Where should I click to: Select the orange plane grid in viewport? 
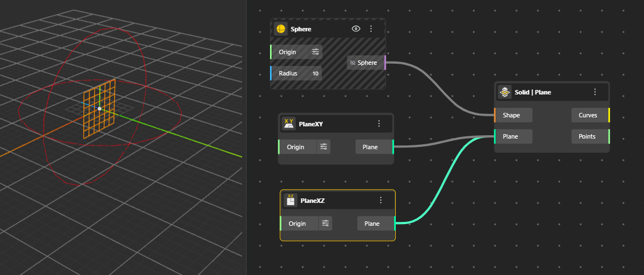(100, 109)
